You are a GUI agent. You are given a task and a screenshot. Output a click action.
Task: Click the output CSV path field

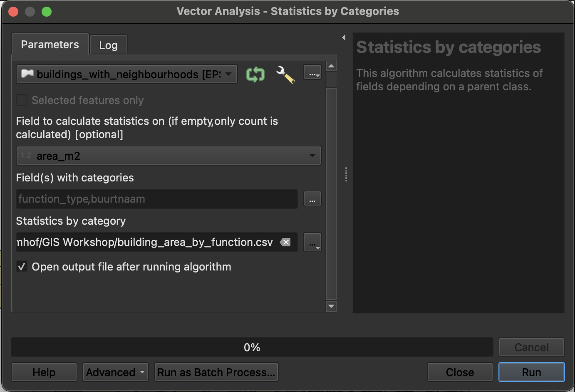tap(146, 242)
